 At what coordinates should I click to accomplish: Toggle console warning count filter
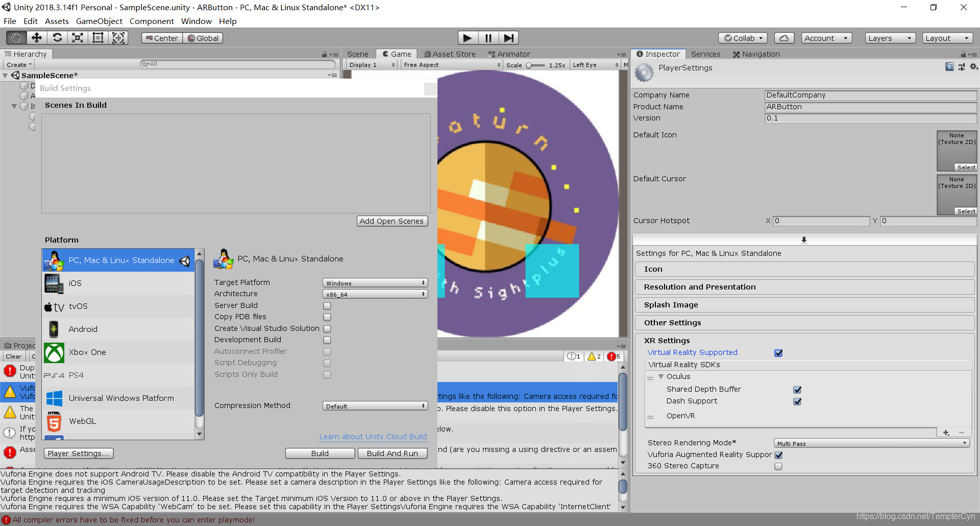[x=594, y=356]
